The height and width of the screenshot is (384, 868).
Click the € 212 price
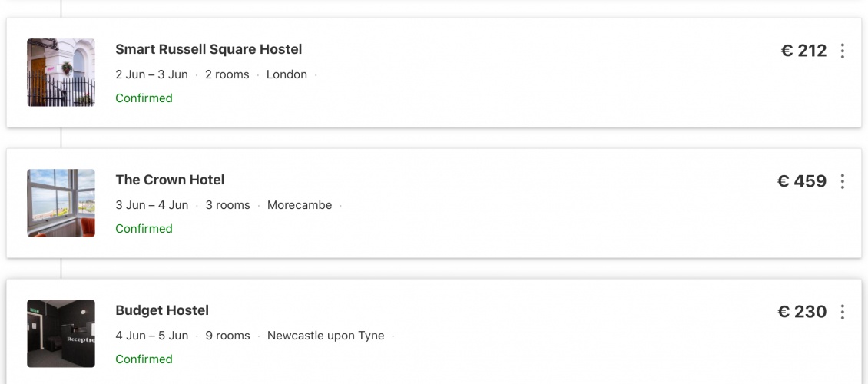pyautogui.click(x=803, y=51)
